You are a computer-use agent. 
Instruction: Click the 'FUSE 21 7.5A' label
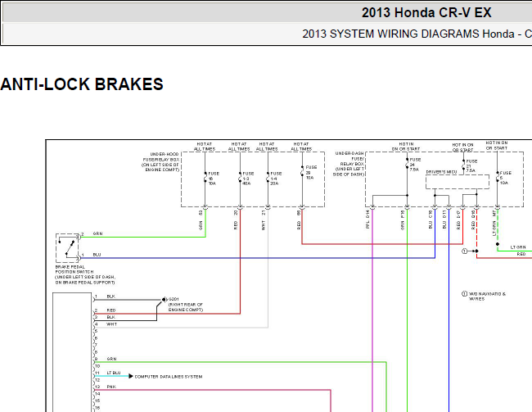471,165
